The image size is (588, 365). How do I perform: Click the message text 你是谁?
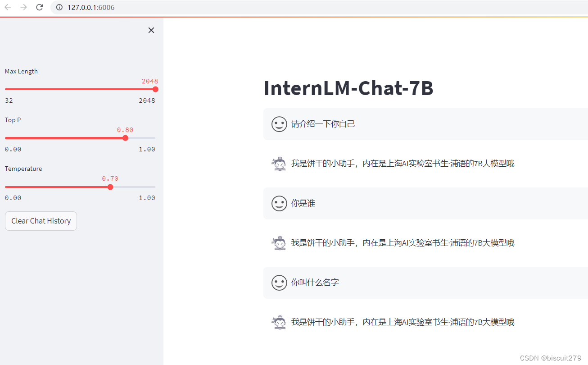[303, 203]
